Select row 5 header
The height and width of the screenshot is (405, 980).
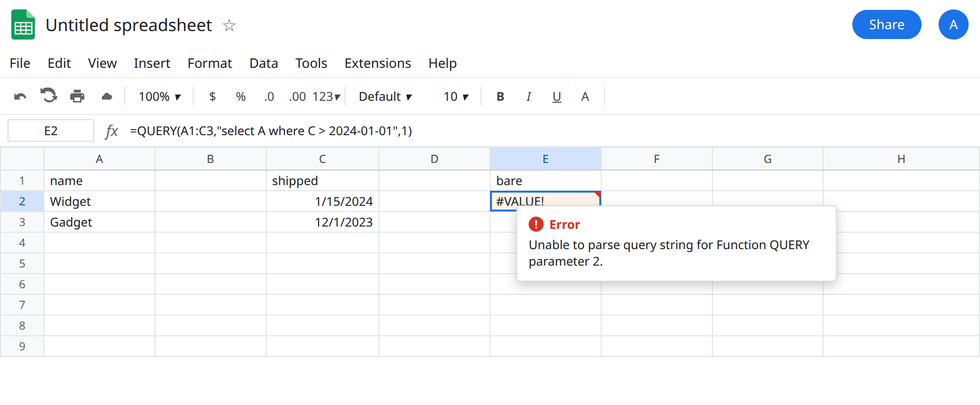(22, 263)
